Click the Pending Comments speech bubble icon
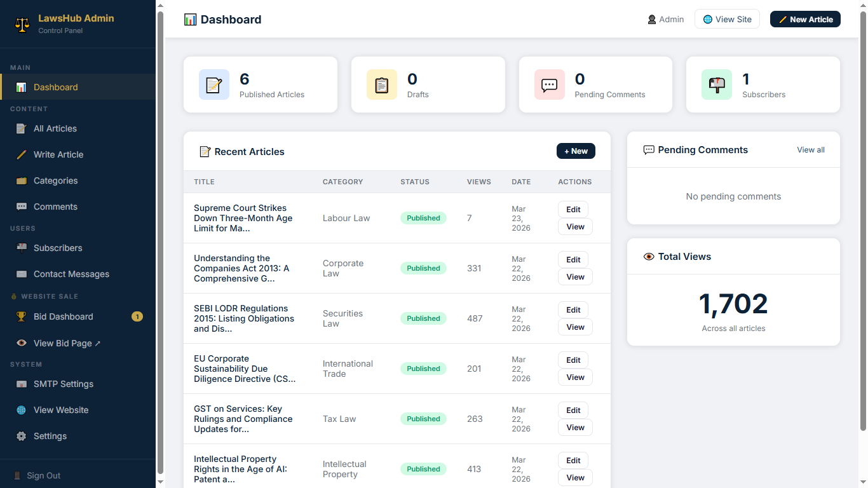Screen dimensions: 868x488 [550, 85]
